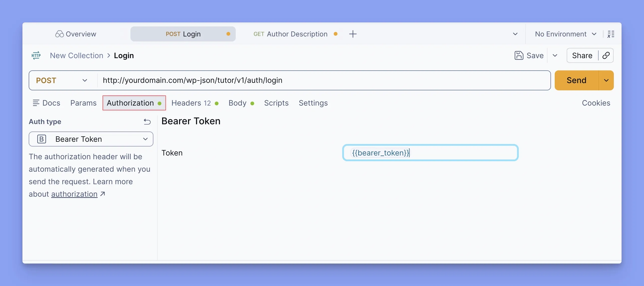Image resolution: width=644 pixels, height=286 pixels.
Task: Switch to the POST Login request tab
Action: pos(183,34)
